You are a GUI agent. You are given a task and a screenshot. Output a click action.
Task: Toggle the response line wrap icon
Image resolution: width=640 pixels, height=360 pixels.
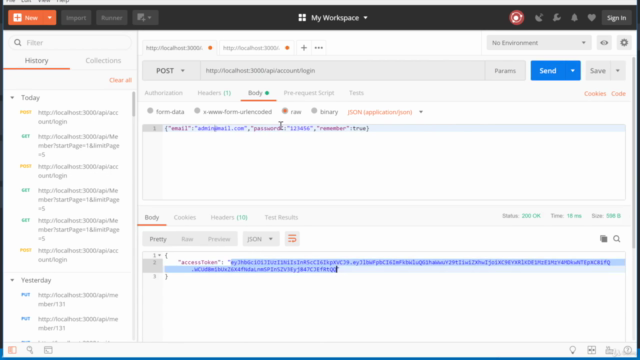(x=292, y=239)
